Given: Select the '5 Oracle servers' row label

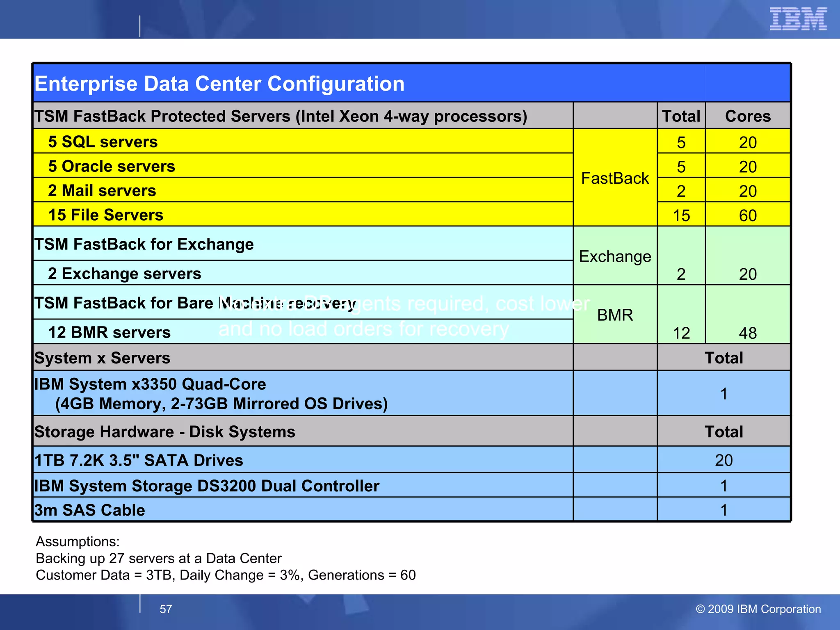Looking at the screenshot, I should [x=112, y=167].
